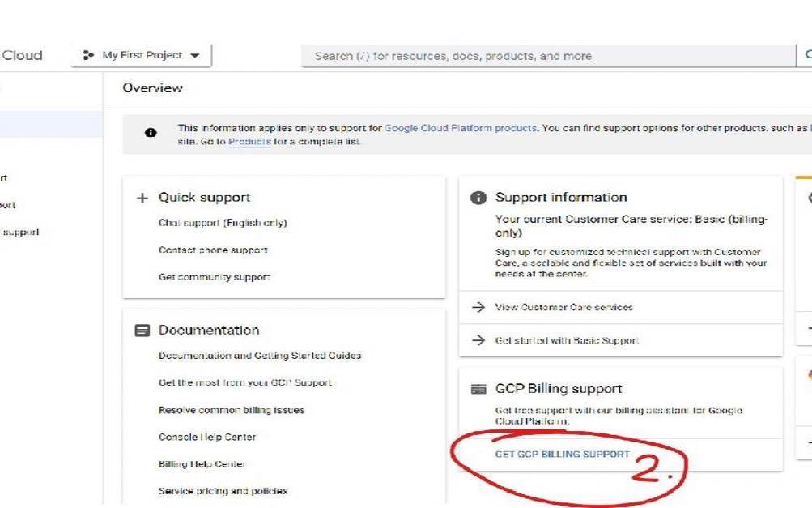Screen dimensions: 812x508
Task: Click the Support information heading
Action: pos(561,198)
